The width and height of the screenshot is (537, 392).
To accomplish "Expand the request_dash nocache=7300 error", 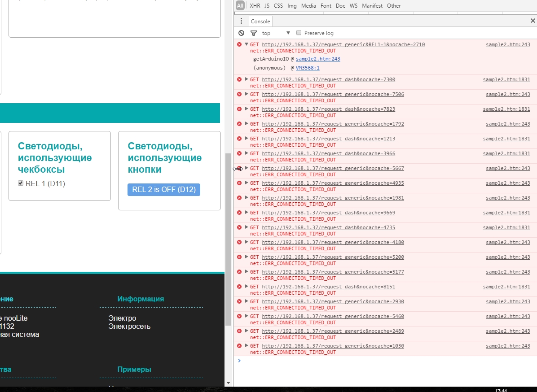I will pos(246,79).
